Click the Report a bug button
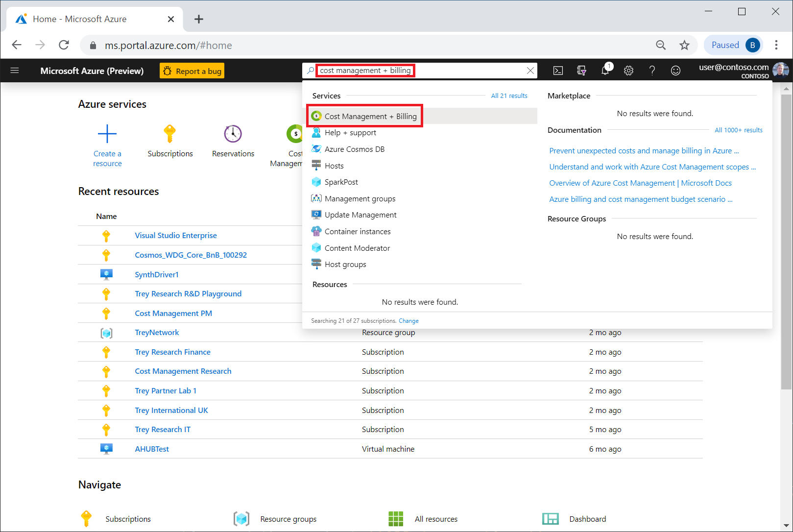 (x=192, y=71)
